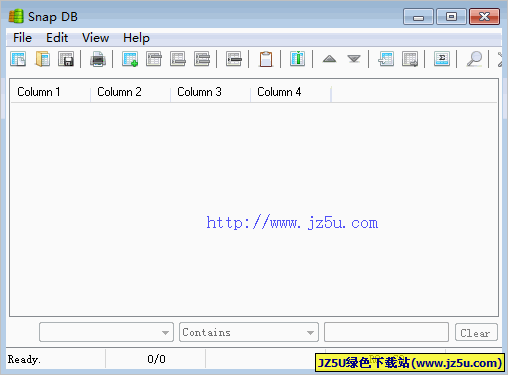Click the record icon with bottom row highlighted

(x=178, y=59)
